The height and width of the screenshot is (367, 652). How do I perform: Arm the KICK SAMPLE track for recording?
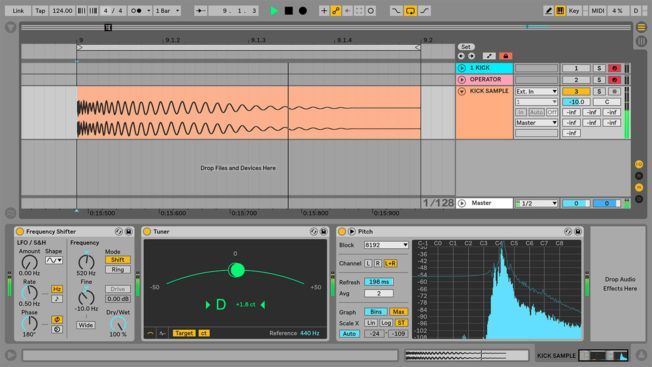(x=615, y=91)
